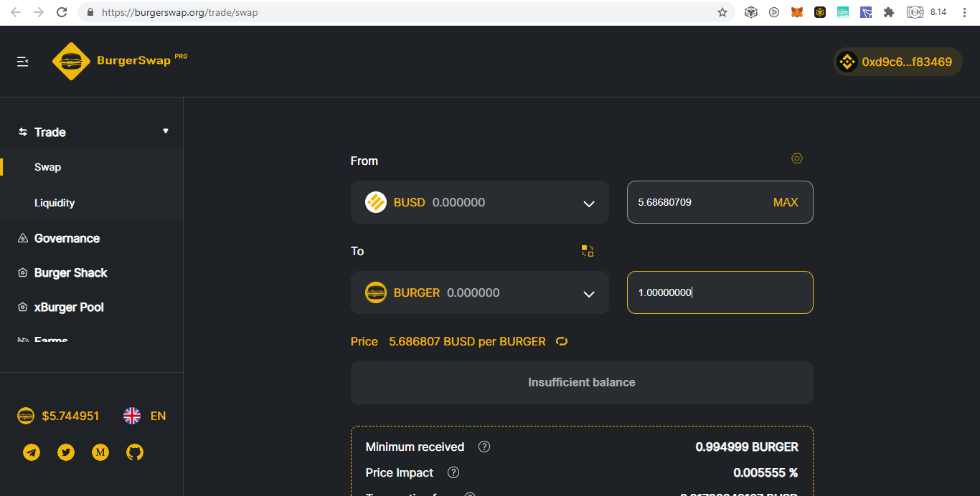Click the Trade icon in sidebar
Image resolution: width=980 pixels, height=496 pixels.
click(23, 132)
